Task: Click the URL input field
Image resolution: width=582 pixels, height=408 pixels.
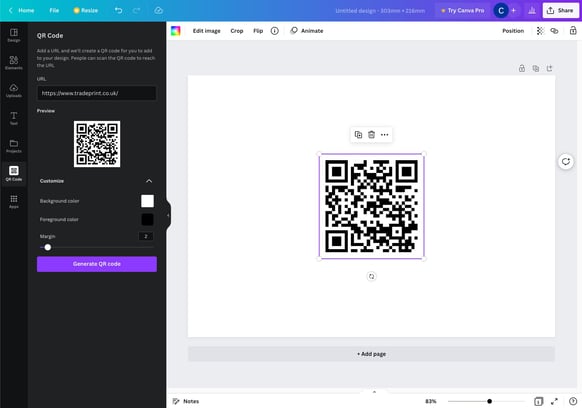Action: (x=97, y=93)
